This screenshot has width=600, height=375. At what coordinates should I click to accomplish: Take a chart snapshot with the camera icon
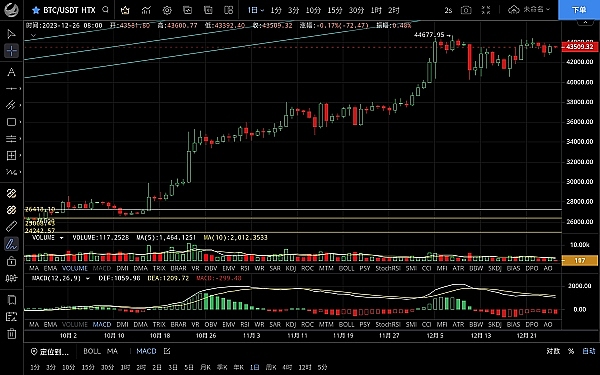[466, 10]
